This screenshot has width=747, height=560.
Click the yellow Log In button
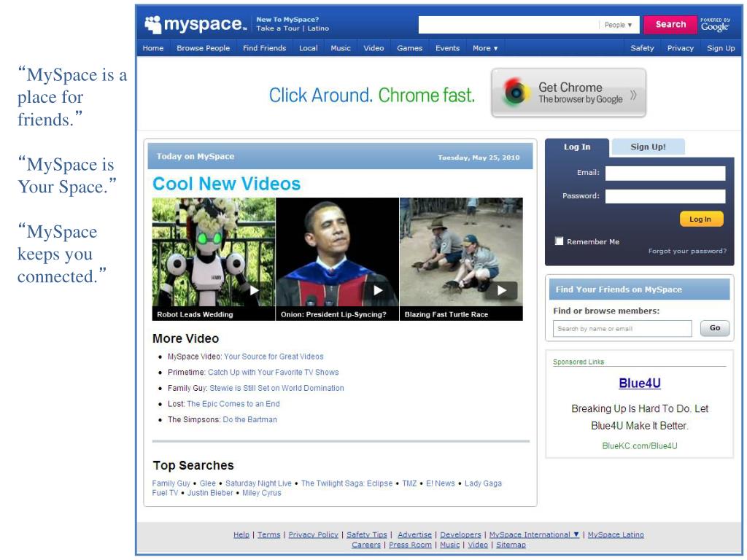(701, 219)
